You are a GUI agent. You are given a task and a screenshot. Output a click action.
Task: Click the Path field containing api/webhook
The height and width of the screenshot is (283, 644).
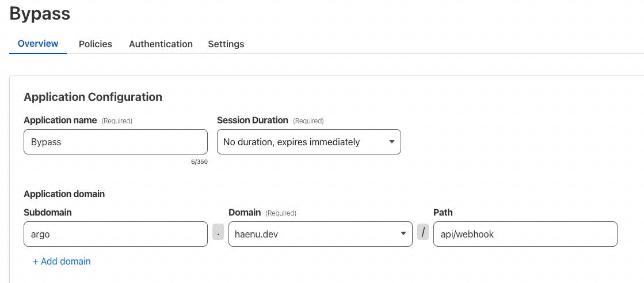(525, 234)
